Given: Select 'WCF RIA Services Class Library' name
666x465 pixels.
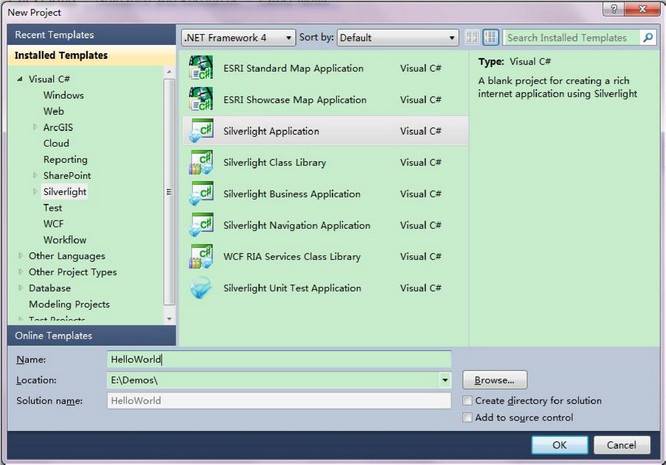Looking at the screenshot, I should click(291, 256).
